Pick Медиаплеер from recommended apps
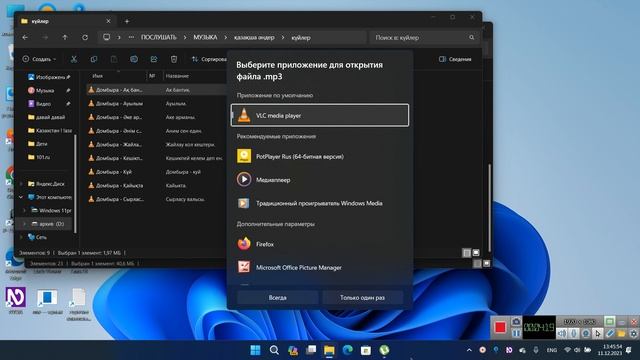640x360 pixels. 320,180
